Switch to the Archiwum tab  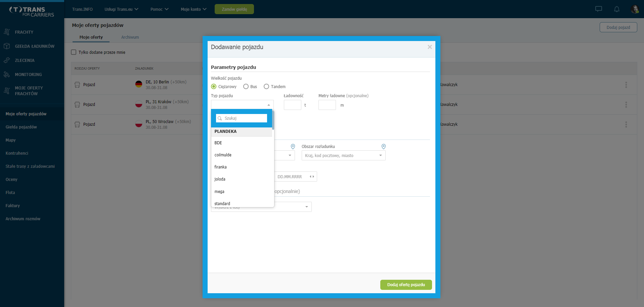pos(130,37)
